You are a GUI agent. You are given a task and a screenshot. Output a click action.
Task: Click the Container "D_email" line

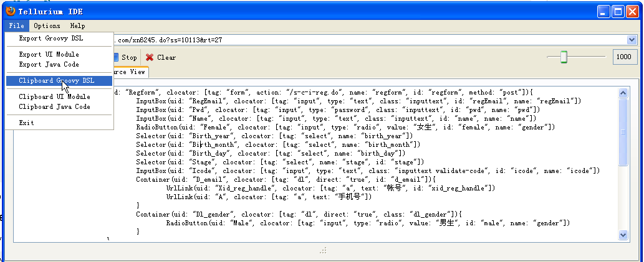pyautogui.click(x=286, y=180)
